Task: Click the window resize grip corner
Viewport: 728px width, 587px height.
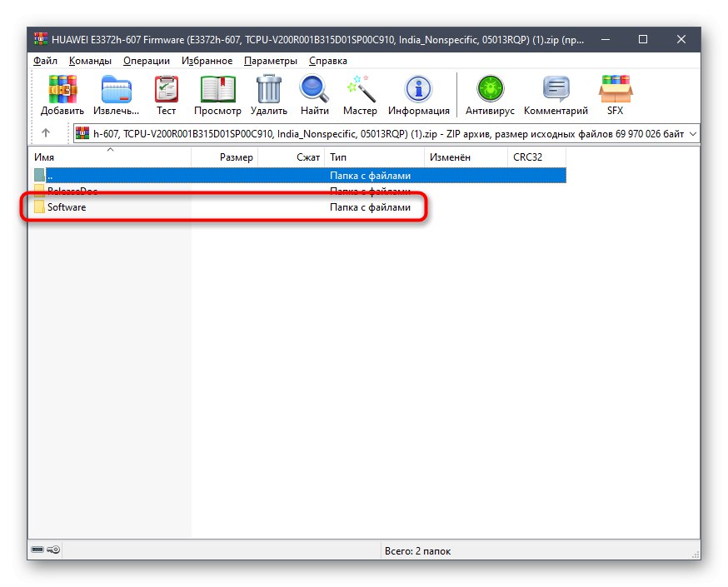Action: 696,554
